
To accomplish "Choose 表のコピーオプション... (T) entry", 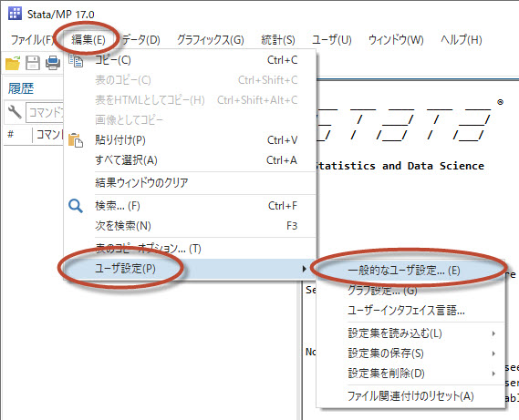I will 190,249.
